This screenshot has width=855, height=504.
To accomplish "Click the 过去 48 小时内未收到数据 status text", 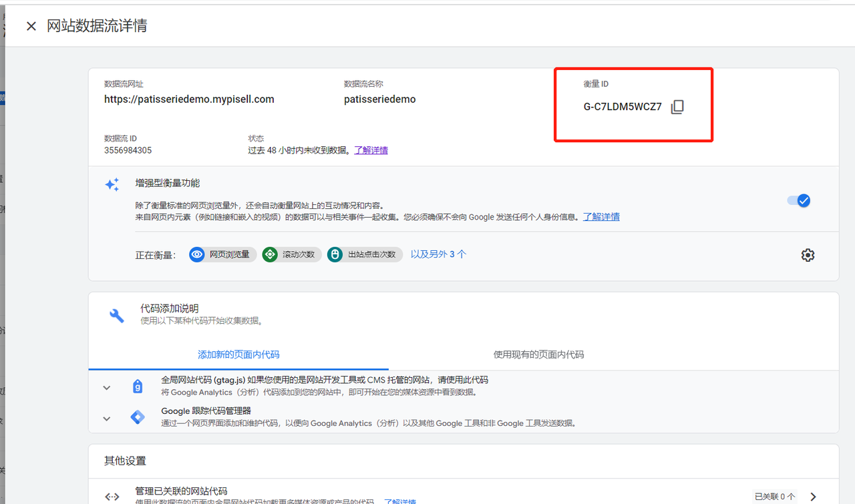I will pos(299,150).
